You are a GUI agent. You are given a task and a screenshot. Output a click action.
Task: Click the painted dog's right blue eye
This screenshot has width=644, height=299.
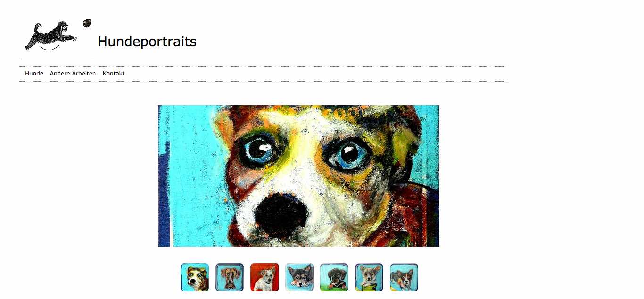pyautogui.click(x=351, y=154)
